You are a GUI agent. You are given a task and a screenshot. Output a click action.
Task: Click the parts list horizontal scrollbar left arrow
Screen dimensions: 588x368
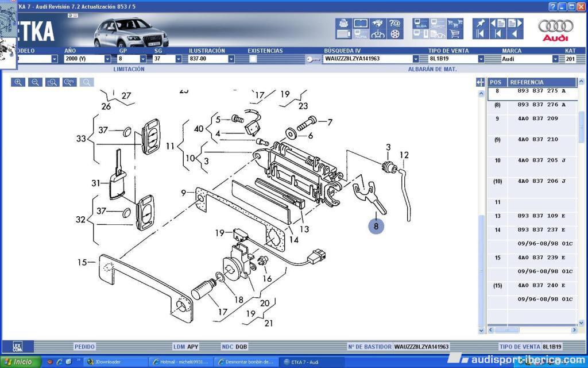coord(491,330)
